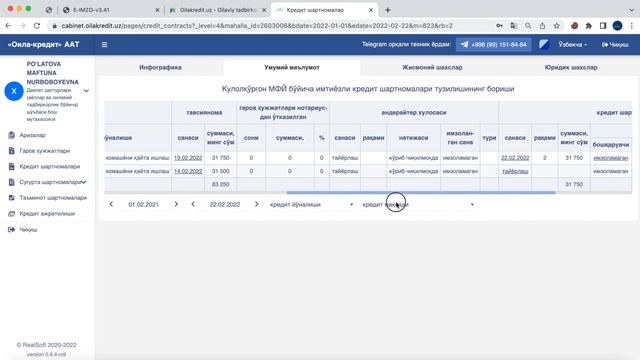
Task: Reload the current page
Action: tap(37, 26)
